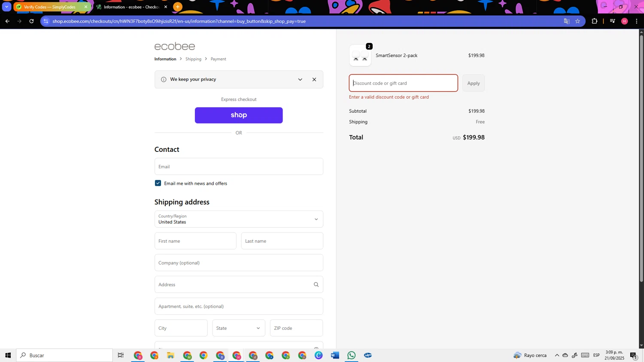The image size is (644, 362).
Task: Expand the We keep your privacy notice
Action: click(x=300, y=79)
